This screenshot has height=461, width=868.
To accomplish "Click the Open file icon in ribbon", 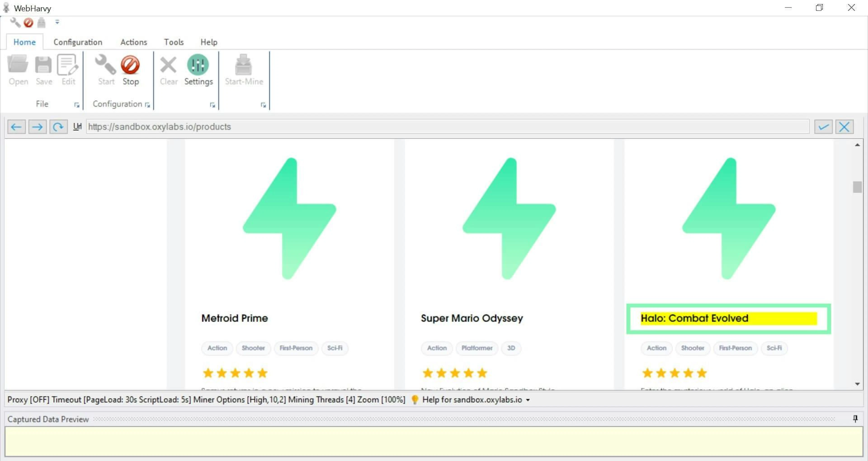I will 18,64.
